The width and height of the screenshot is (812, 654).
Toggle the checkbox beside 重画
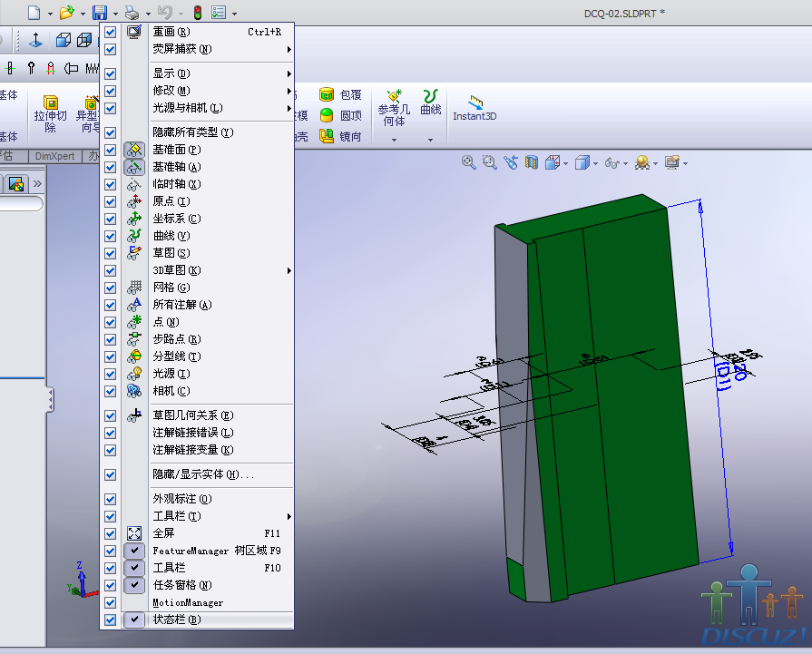tap(110, 32)
